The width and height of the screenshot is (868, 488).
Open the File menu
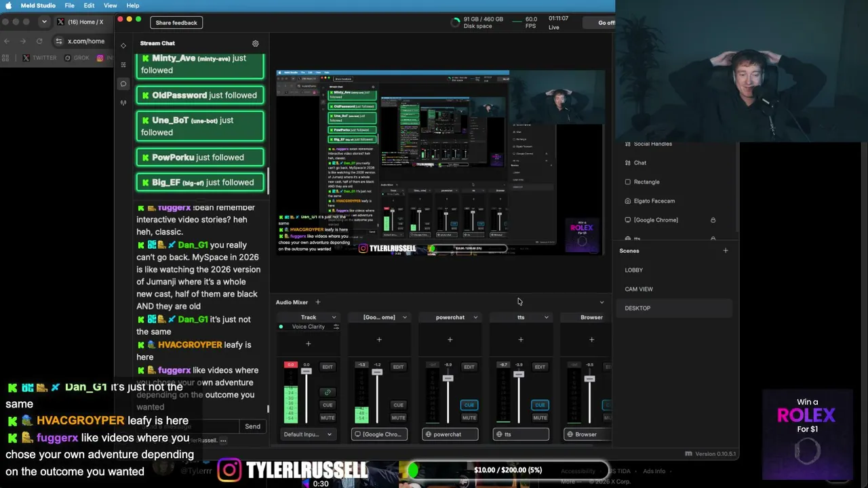click(x=69, y=5)
